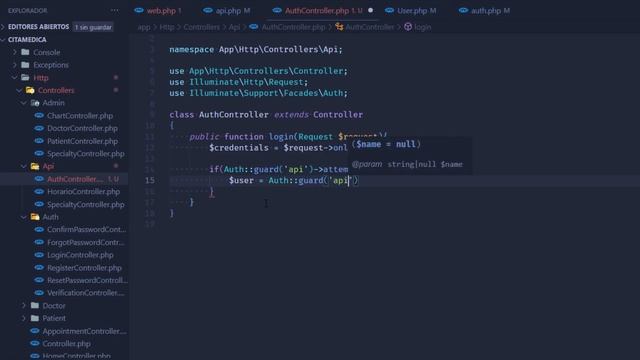Screen dimensions: 640x360
Task: Select AuthController file in Api folder
Action: pos(75,179)
